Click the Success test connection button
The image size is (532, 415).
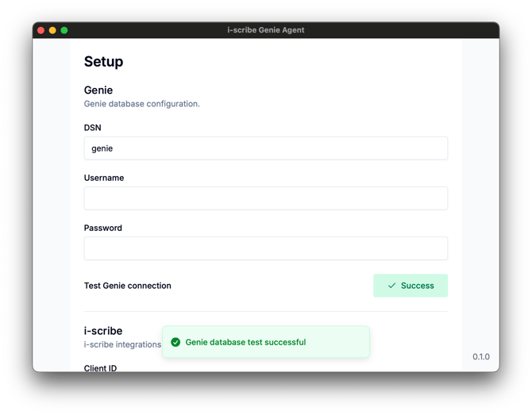[411, 286]
